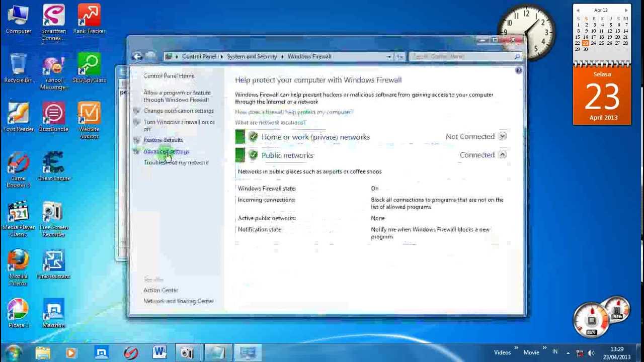Open Picasa 3 desktop shortcut
Image resolution: width=644 pixels, height=362 pixels.
click(18, 313)
